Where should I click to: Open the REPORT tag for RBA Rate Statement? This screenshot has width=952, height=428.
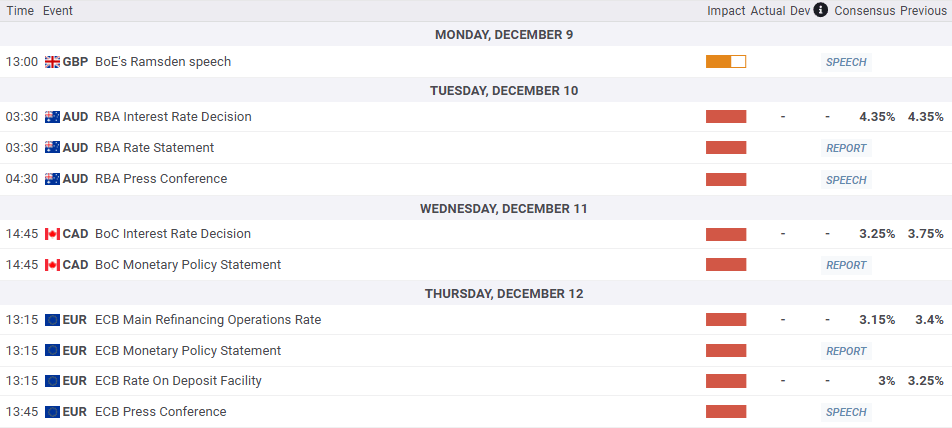tap(846, 148)
